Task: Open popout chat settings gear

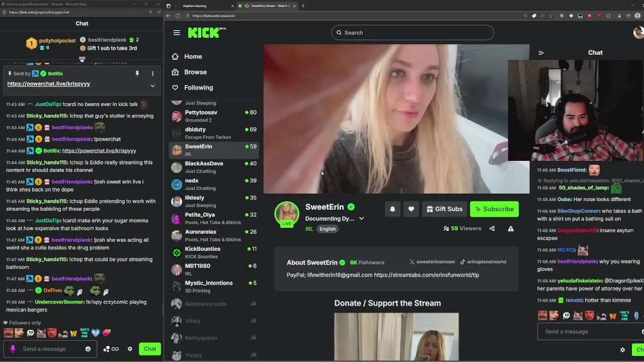Action: 130,349
